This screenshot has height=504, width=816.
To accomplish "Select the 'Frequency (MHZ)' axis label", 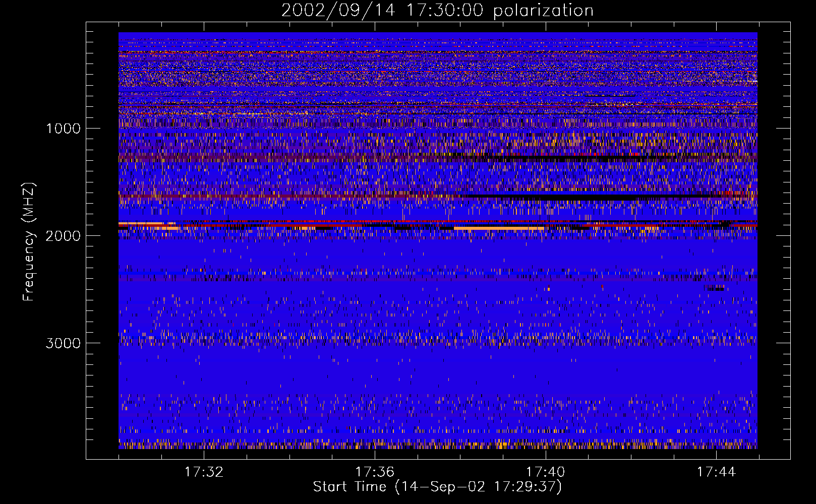I will pyautogui.click(x=29, y=241).
